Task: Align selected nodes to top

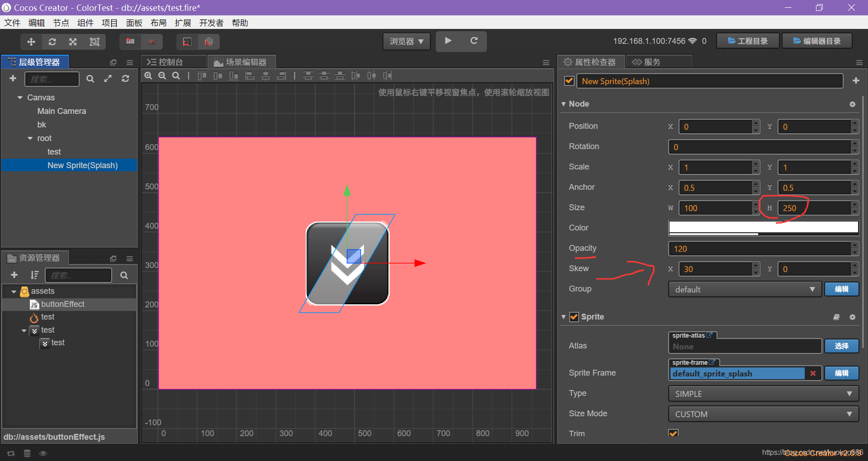Action: point(202,75)
